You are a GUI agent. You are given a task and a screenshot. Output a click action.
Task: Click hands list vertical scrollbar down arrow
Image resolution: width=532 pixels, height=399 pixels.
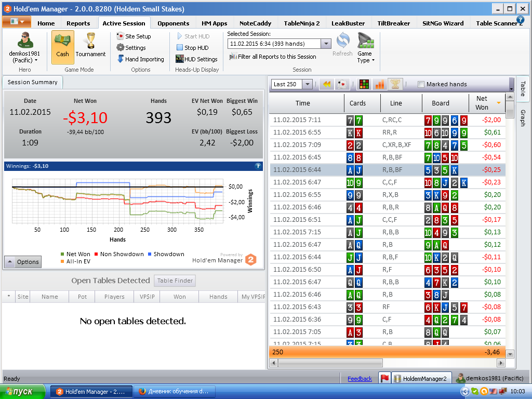pos(510,354)
